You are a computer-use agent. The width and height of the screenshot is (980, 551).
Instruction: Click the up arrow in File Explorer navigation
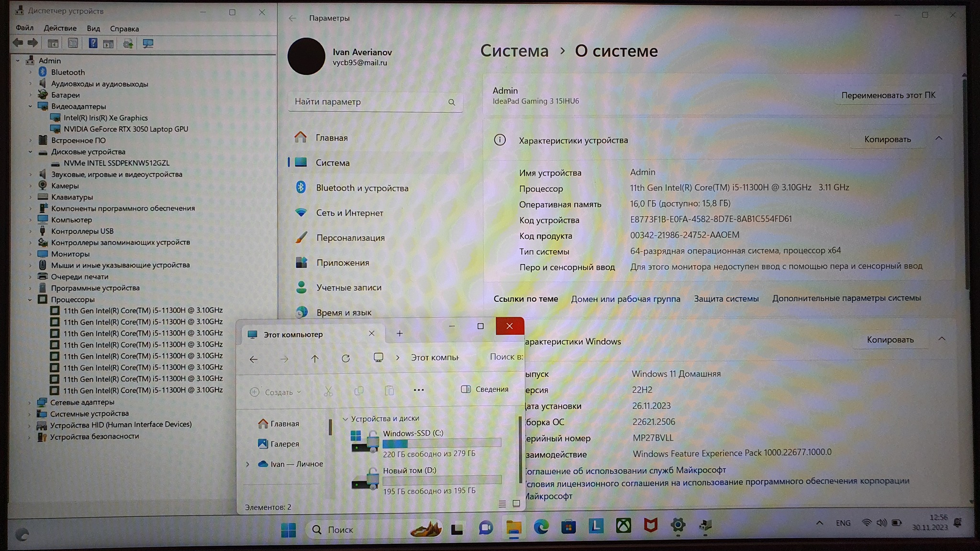315,358
